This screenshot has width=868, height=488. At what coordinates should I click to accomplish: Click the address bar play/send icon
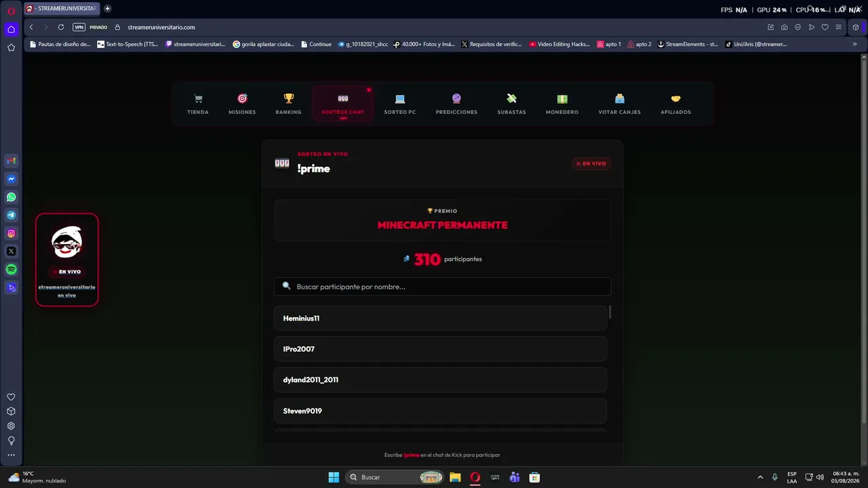click(x=811, y=27)
